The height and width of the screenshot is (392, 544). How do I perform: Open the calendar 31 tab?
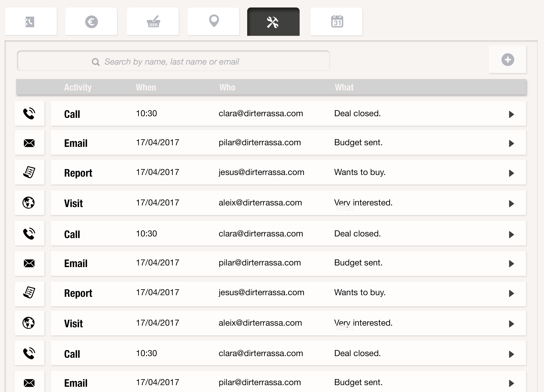click(x=337, y=22)
